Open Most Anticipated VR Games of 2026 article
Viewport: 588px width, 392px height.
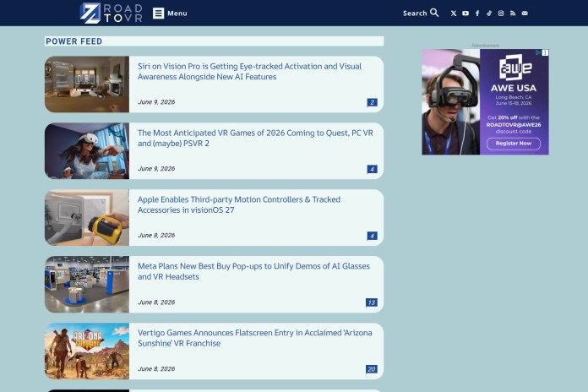255,138
